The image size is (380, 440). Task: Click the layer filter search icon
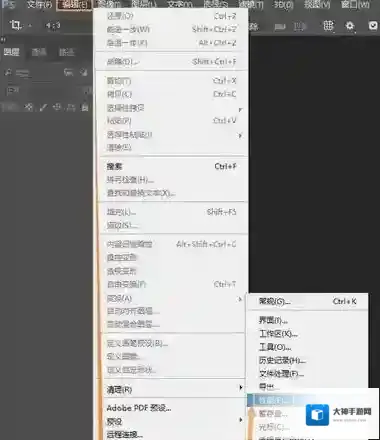9,72
